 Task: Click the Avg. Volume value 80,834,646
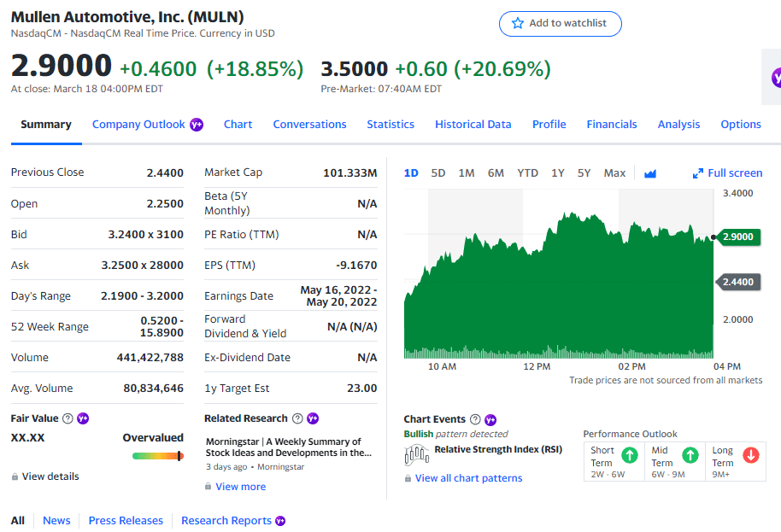pyautogui.click(x=154, y=389)
